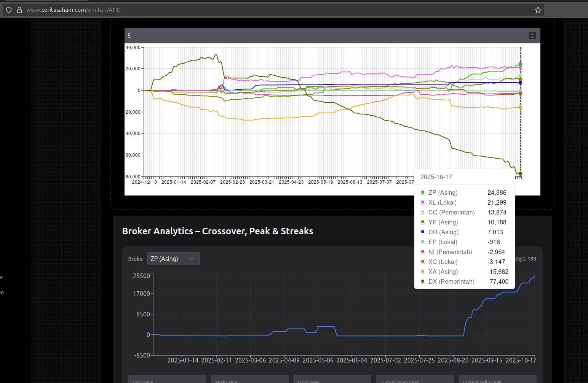The height and width of the screenshot is (383, 588).
Task: Click the green ZP (Asing) legend dot
Action: pyautogui.click(x=423, y=192)
